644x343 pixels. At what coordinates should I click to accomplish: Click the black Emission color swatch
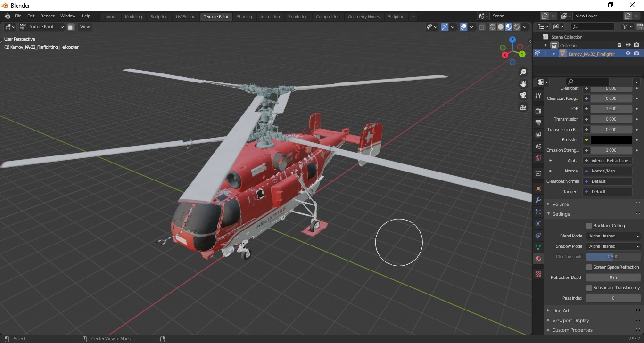coord(611,140)
